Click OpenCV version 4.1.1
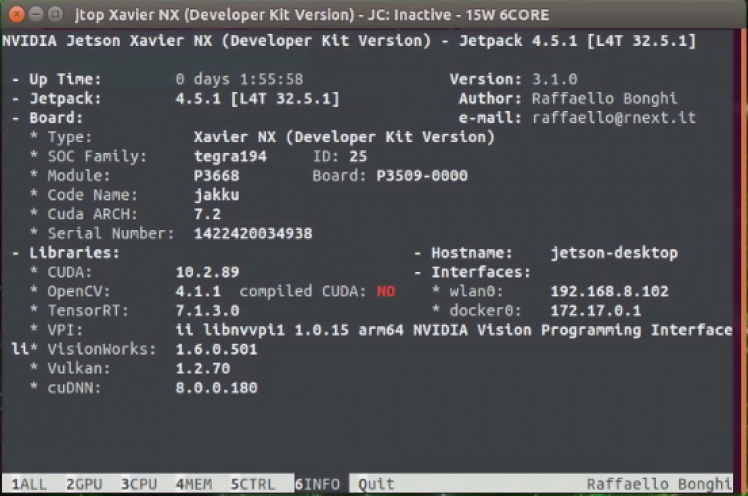The width and height of the screenshot is (748, 496). (198, 291)
